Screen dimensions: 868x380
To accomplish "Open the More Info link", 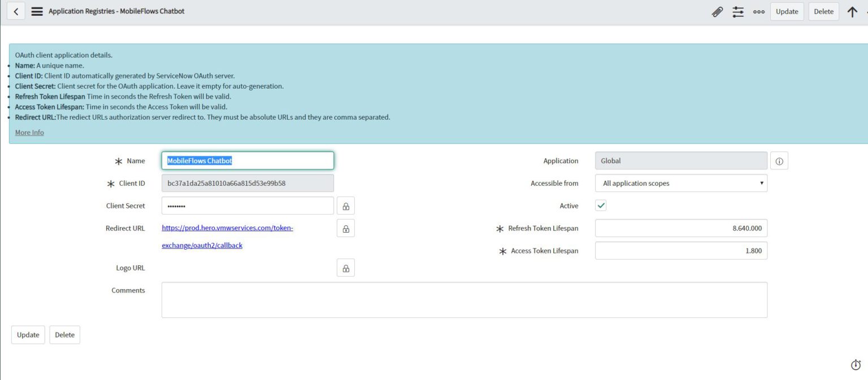I will pos(29,132).
